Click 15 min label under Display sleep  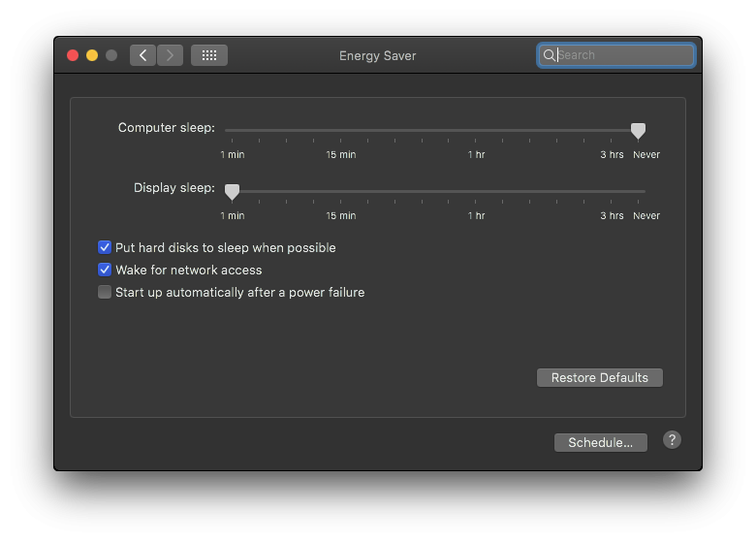point(341,215)
